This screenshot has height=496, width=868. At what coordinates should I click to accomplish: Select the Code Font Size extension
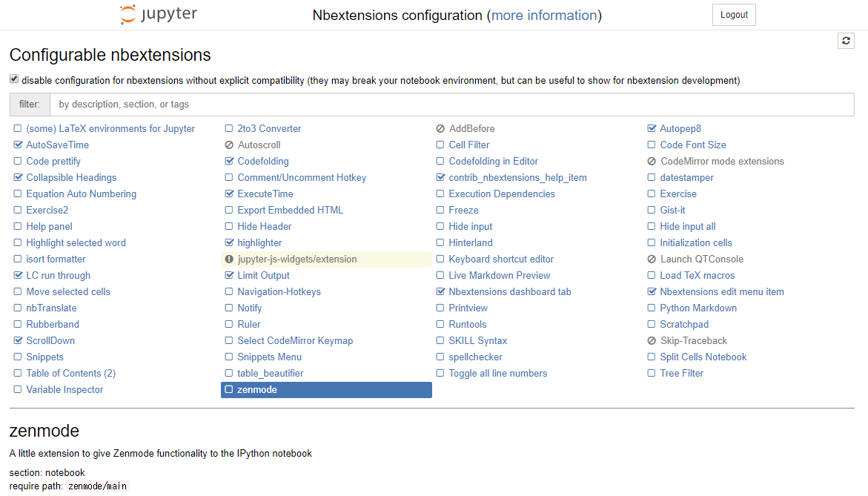692,145
